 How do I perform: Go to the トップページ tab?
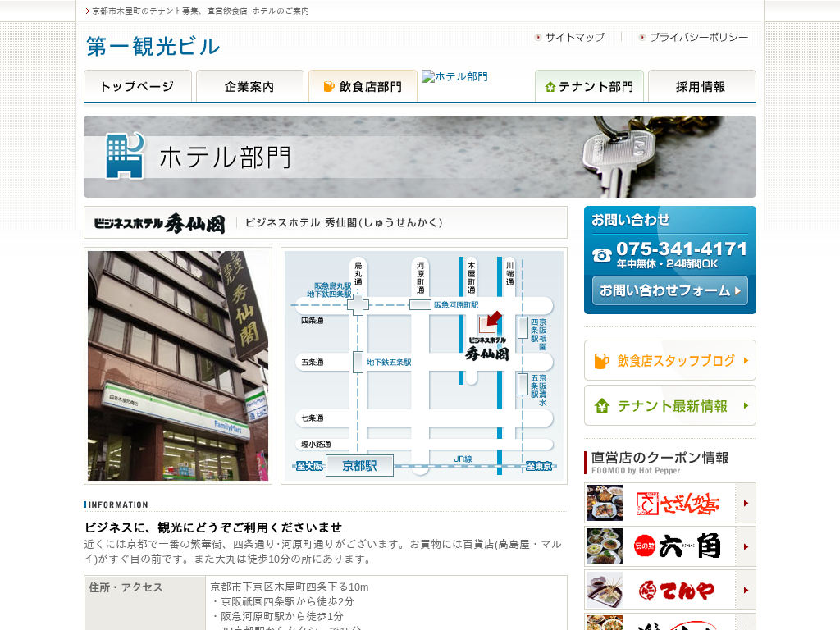click(x=138, y=86)
